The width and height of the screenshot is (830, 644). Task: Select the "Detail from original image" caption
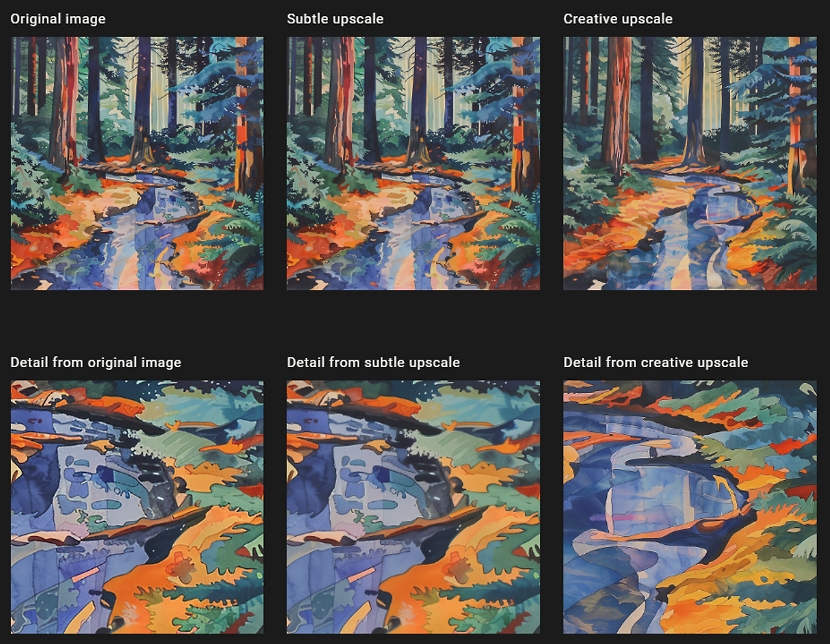[95, 363]
